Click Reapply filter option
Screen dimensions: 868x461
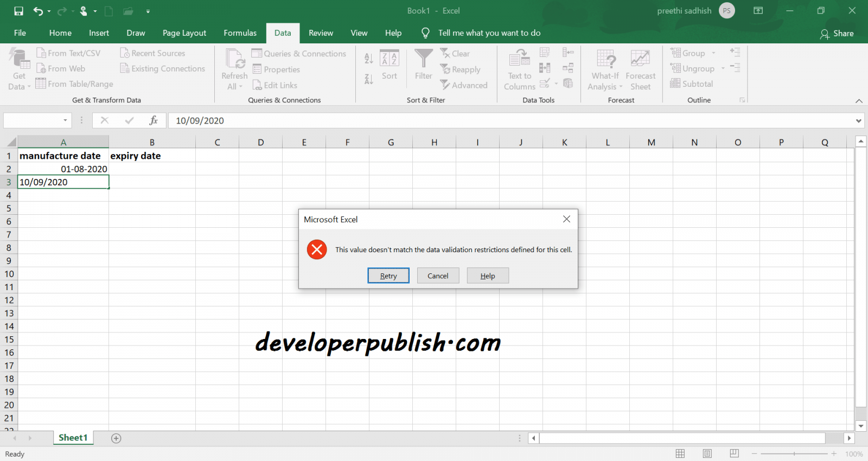coord(461,69)
